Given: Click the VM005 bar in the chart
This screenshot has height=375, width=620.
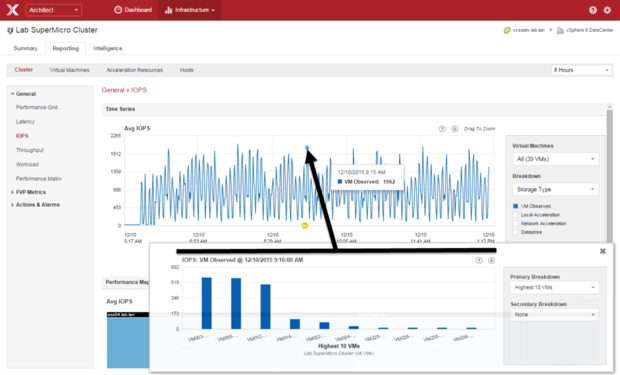Looking at the screenshot, I should tap(236, 303).
